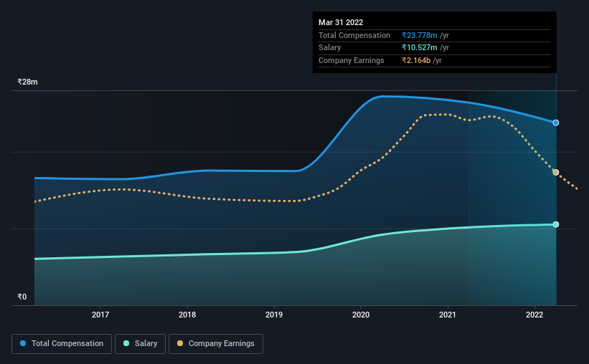Click the Salary label in tooltip

click(x=329, y=48)
